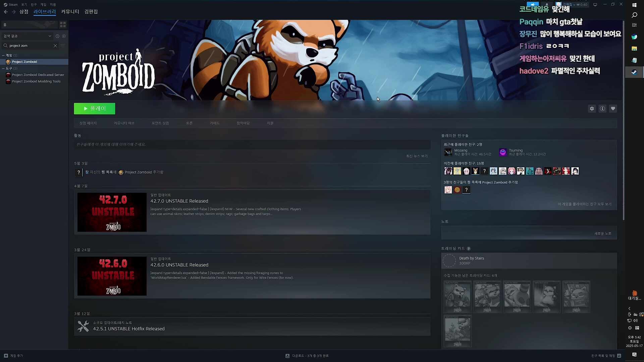644x362 pixels.
Task: Open the 상점 store tab
Action: click(24, 12)
